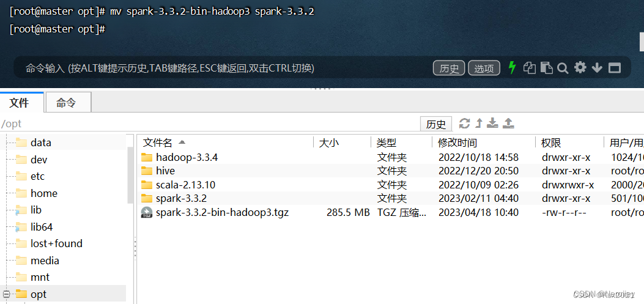Click the paste clipboard icon in terminal toolbar
The width and height of the screenshot is (644, 304).
click(546, 68)
